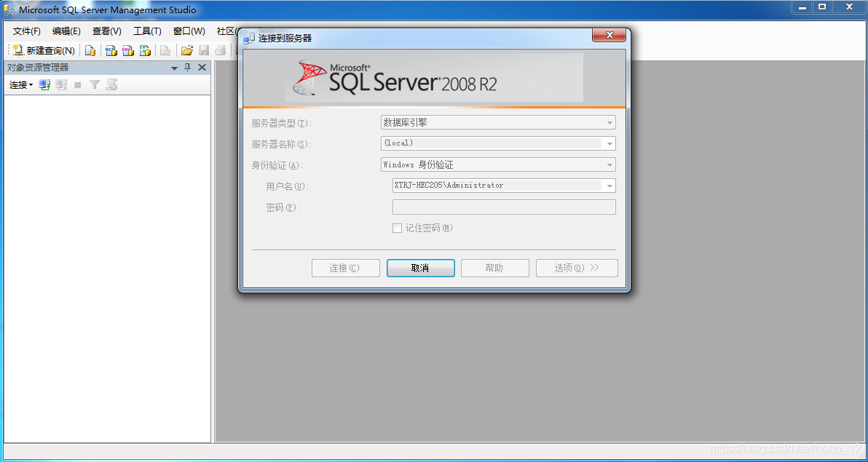Click the open file folder icon

[x=187, y=50]
